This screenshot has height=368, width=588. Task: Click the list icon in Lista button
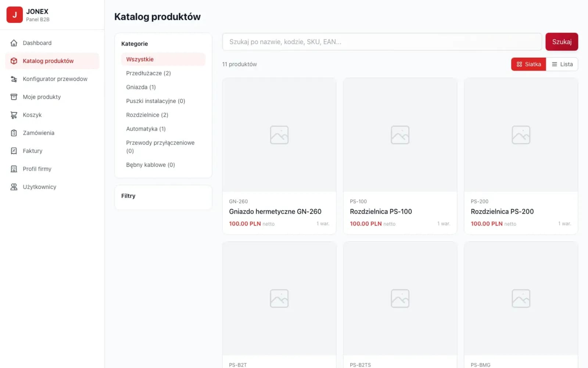click(x=555, y=64)
